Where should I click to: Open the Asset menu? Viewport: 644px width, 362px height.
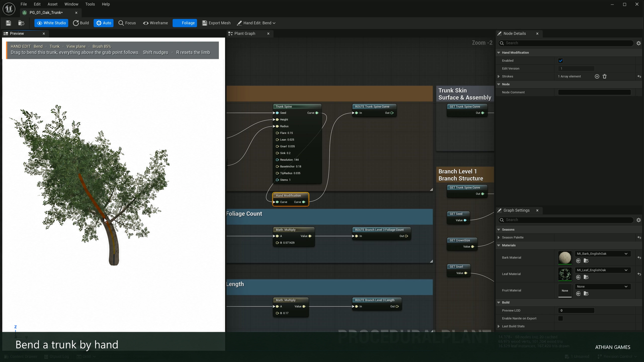pyautogui.click(x=52, y=4)
